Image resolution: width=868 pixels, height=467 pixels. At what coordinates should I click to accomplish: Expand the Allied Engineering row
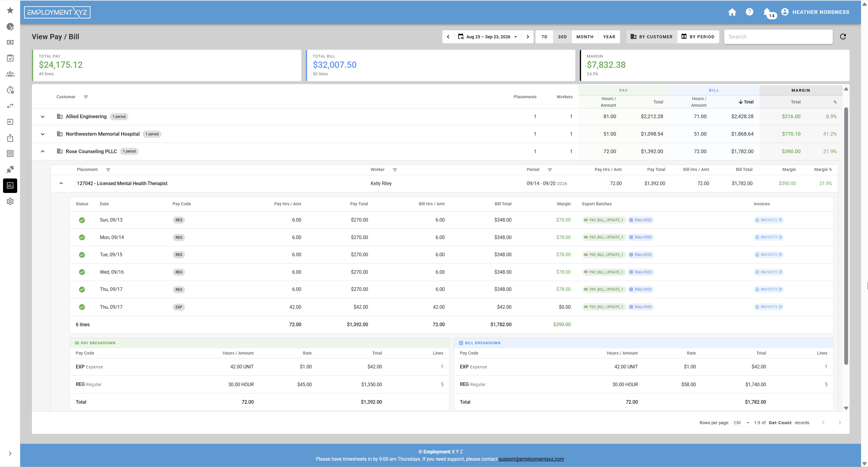pyautogui.click(x=43, y=117)
